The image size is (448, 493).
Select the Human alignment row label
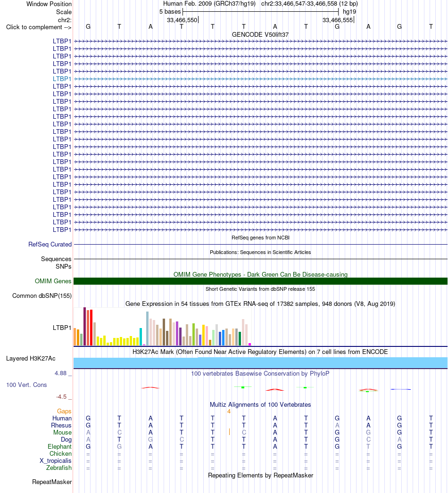point(62,418)
